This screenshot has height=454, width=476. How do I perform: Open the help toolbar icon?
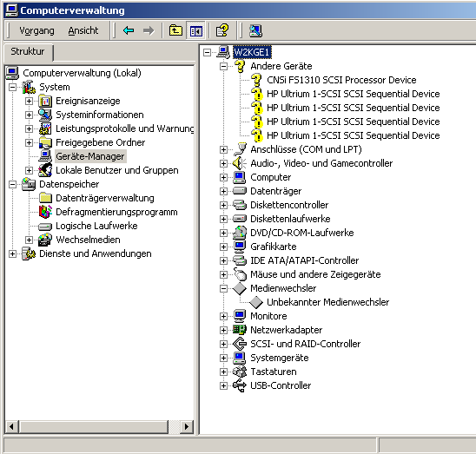(x=222, y=30)
